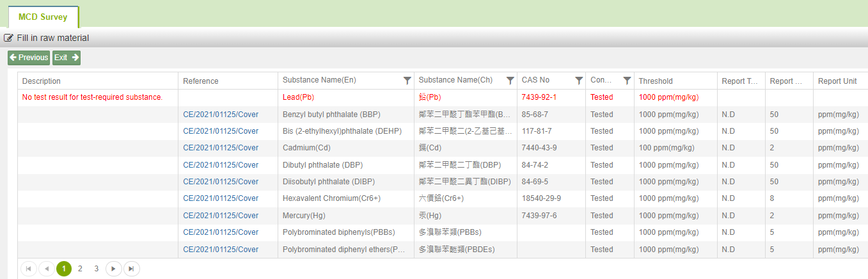This screenshot has height=279, width=868.
Task: Sort by the Threshold column header
Action: pyautogui.click(x=656, y=81)
